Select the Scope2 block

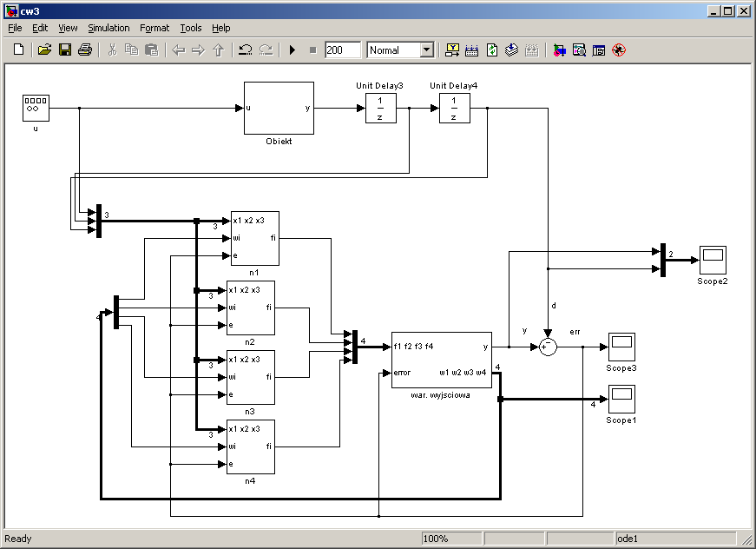pyautogui.click(x=713, y=259)
